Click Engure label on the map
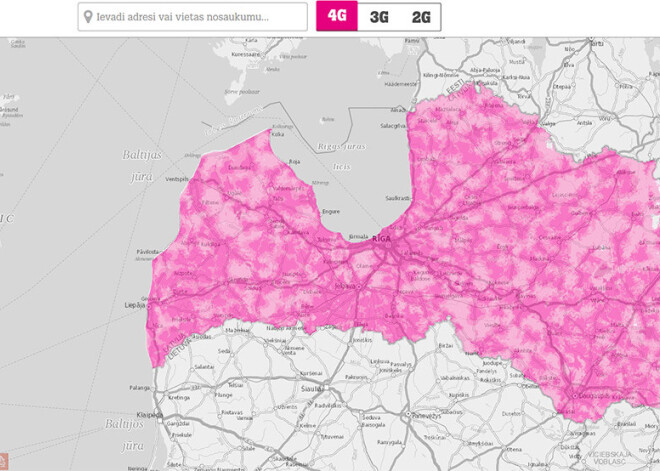The height and width of the screenshot is (471, 660). 330,212
